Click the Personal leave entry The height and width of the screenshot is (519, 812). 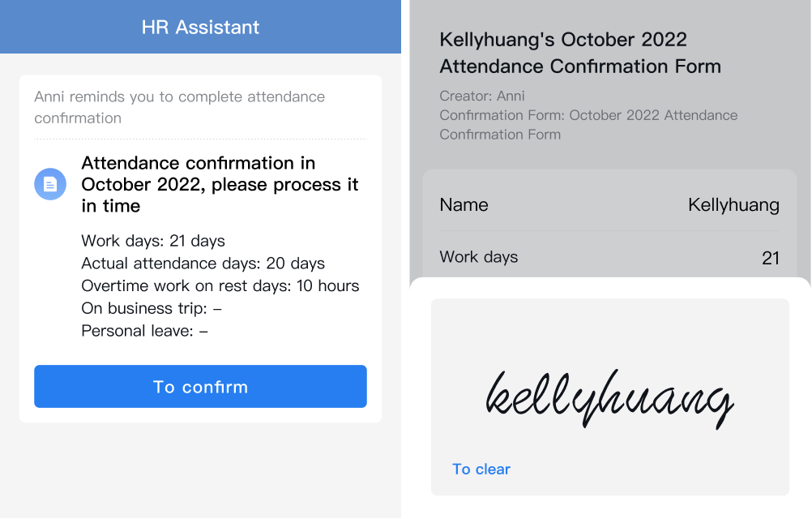[144, 331]
